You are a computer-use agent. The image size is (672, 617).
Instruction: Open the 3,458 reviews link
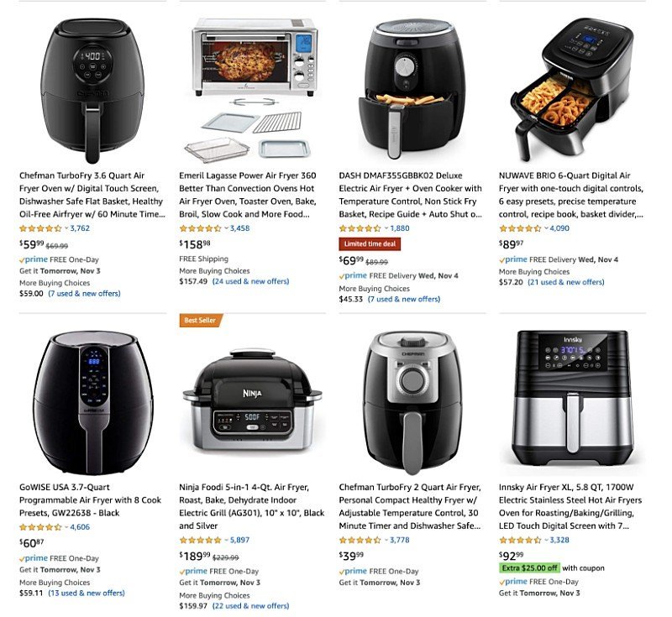pyautogui.click(x=239, y=228)
